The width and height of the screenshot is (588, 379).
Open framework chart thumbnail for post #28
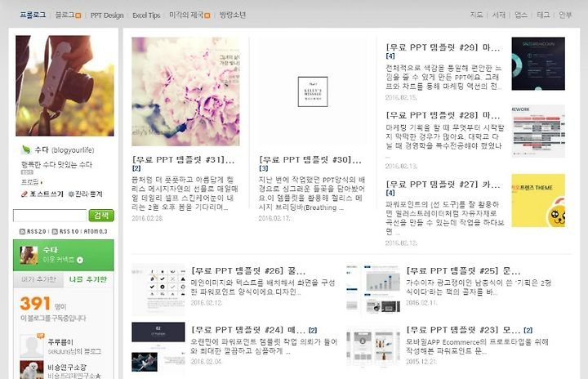538,132
